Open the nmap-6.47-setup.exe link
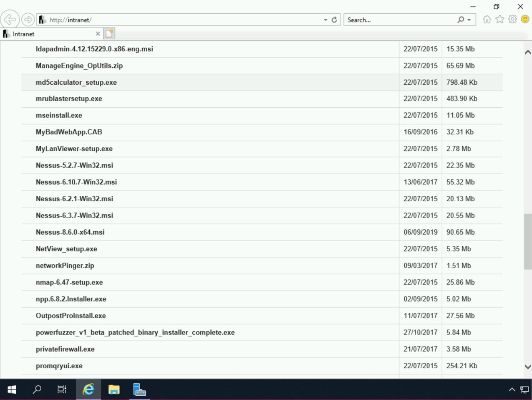Screen dimensions: 532x400 pos(69,282)
